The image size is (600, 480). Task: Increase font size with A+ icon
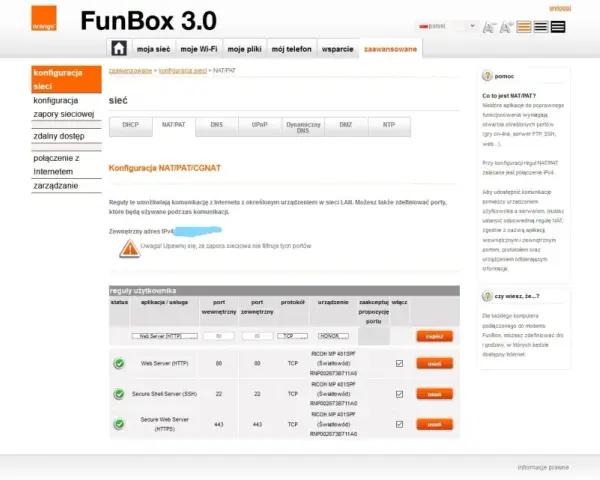tap(506, 27)
